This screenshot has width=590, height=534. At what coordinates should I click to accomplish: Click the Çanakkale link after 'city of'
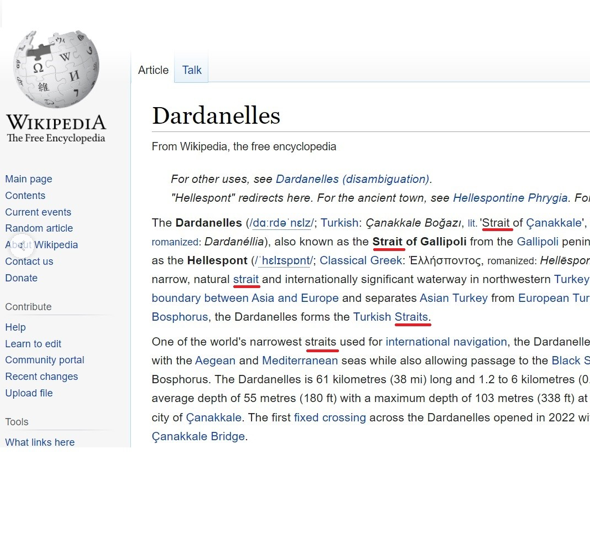tap(214, 418)
